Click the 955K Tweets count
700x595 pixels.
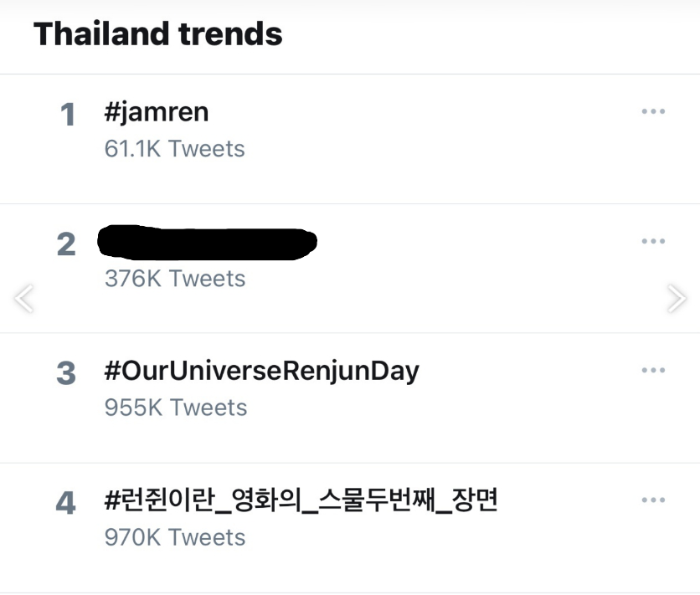tap(175, 408)
